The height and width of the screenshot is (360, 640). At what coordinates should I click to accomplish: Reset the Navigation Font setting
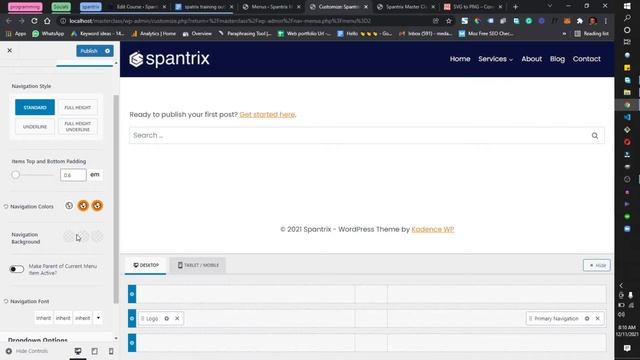(6, 301)
